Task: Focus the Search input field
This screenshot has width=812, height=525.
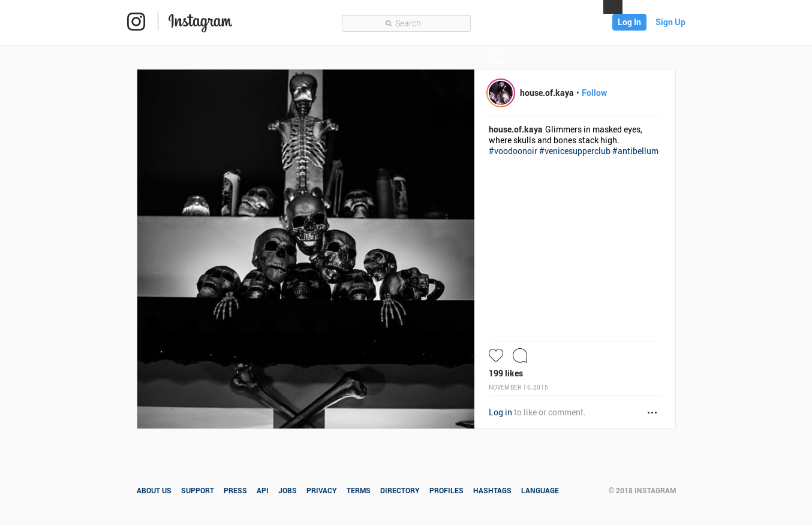Action: (406, 23)
